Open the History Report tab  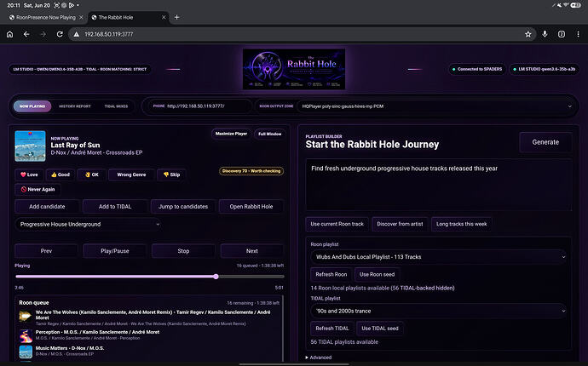pyautogui.click(x=75, y=106)
